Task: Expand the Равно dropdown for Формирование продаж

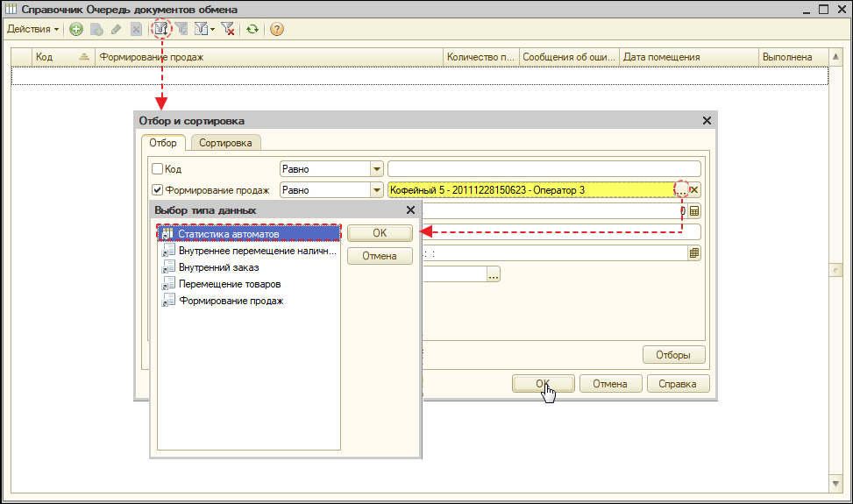Action: coord(377,189)
